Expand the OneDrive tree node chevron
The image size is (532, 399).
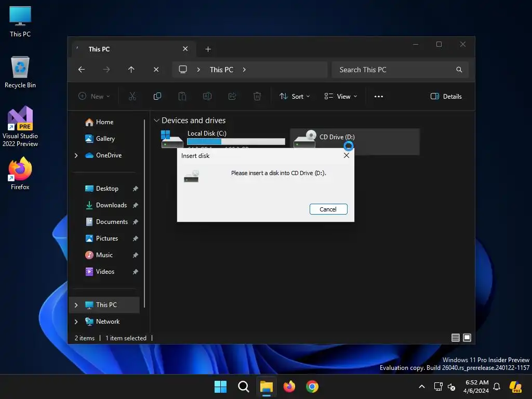[76, 155]
